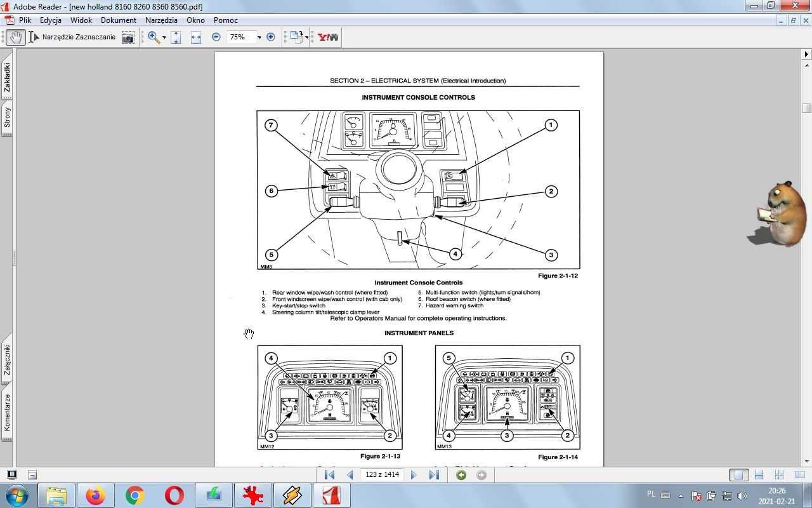This screenshot has width=812, height=508.
Task: Open the zoom percentage dropdown arrow
Action: tap(259, 37)
